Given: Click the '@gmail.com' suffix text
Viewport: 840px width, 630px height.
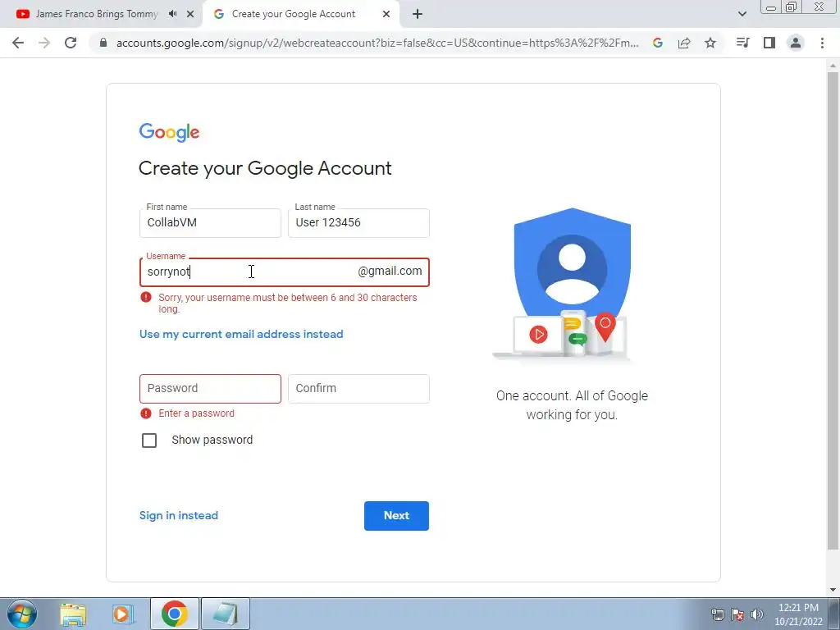Looking at the screenshot, I should pos(390,271).
